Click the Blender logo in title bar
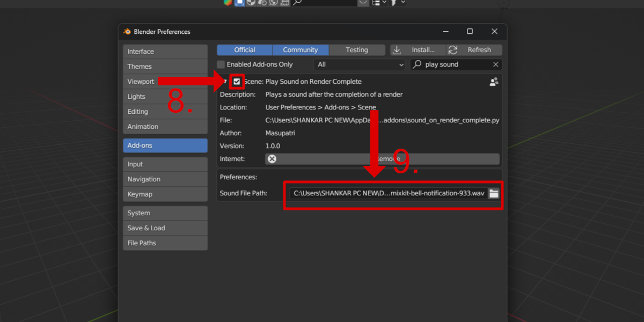 pos(127,32)
